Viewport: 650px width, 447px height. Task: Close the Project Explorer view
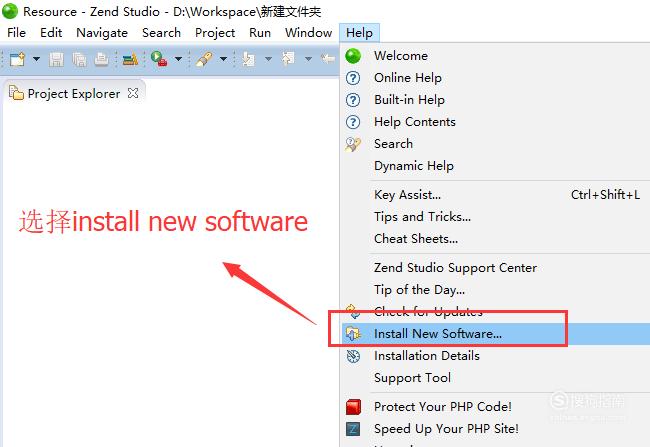[133, 93]
